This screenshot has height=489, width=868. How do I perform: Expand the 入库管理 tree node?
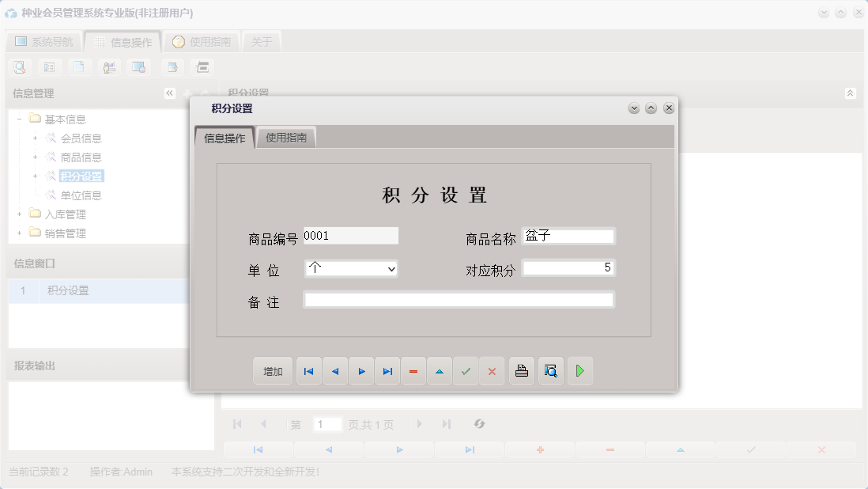(x=21, y=214)
